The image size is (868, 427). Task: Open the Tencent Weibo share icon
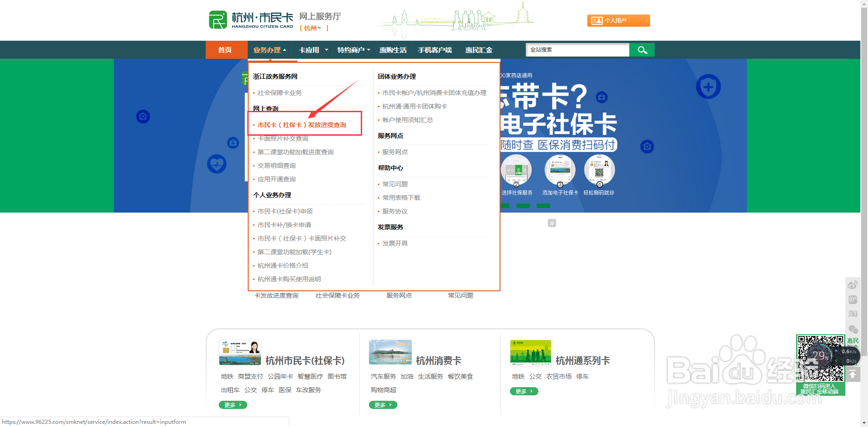853,299
